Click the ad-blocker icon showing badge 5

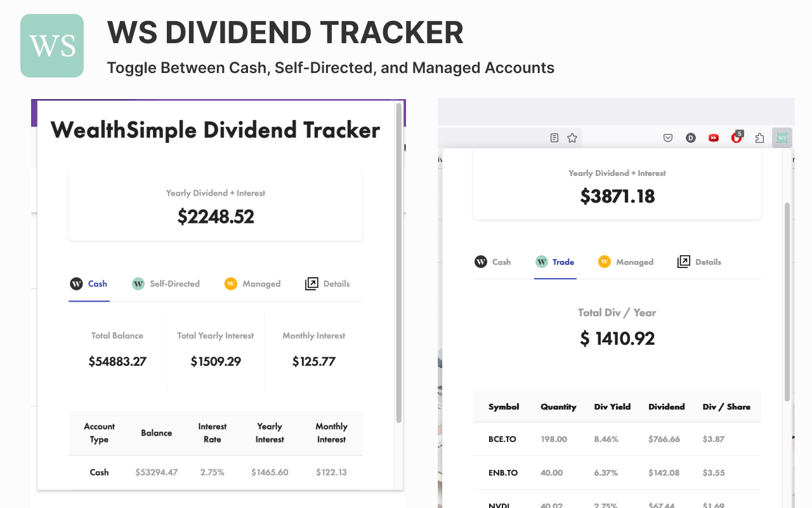coord(737,138)
